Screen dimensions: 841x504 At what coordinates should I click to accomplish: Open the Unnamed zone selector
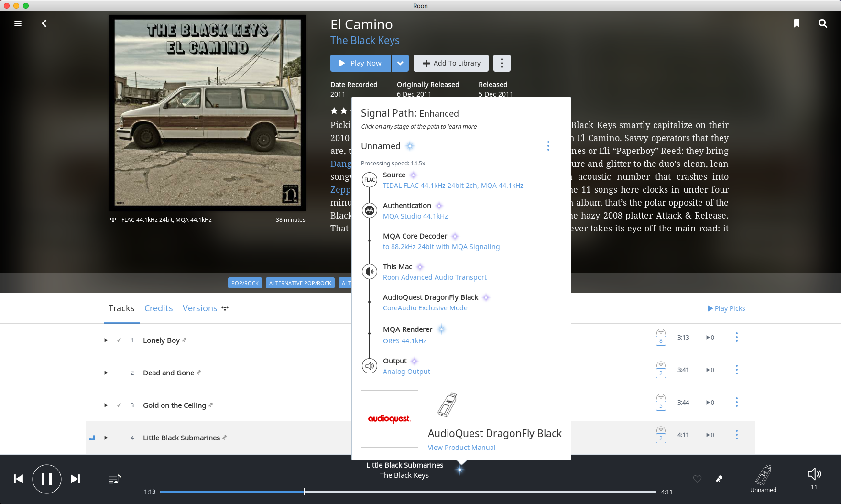pos(763,479)
